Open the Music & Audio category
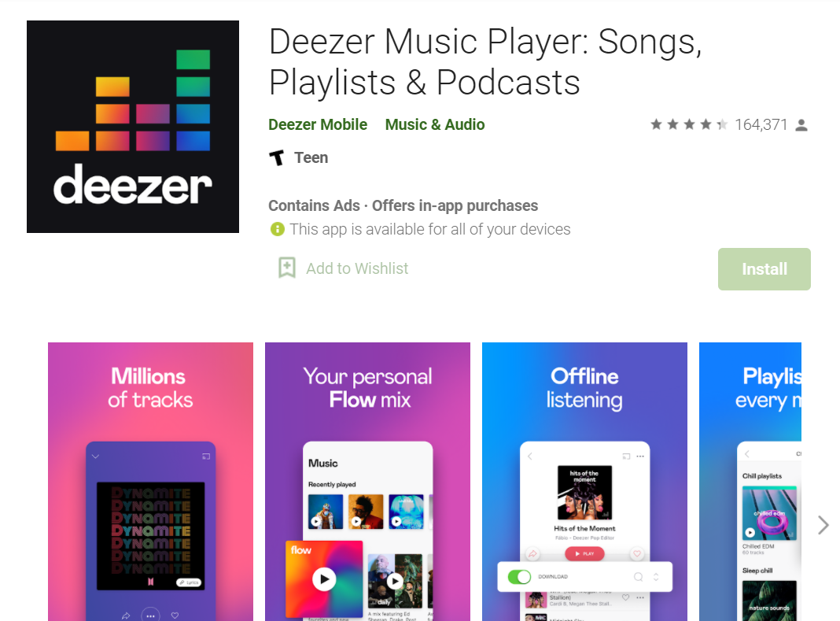The image size is (840, 621). point(435,124)
